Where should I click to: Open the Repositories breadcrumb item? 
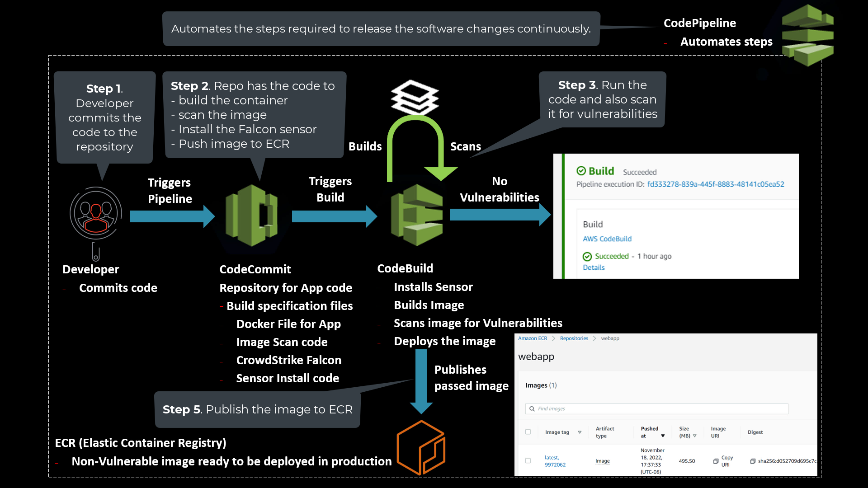(574, 338)
